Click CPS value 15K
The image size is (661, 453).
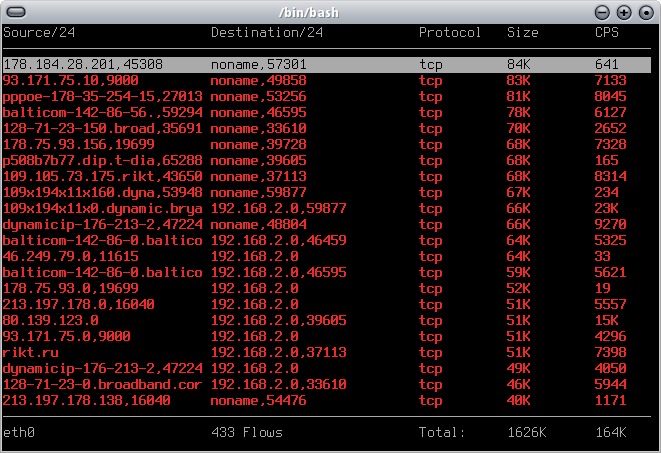(606, 321)
